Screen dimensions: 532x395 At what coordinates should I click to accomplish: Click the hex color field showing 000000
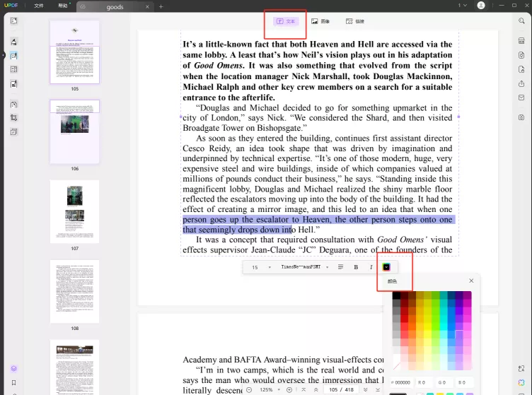pyautogui.click(x=401, y=382)
